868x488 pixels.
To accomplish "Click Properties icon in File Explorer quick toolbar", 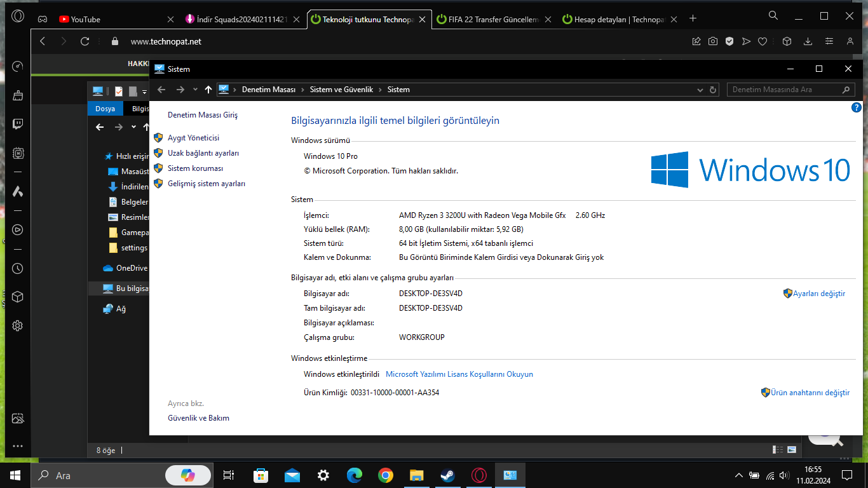I will (119, 91).
